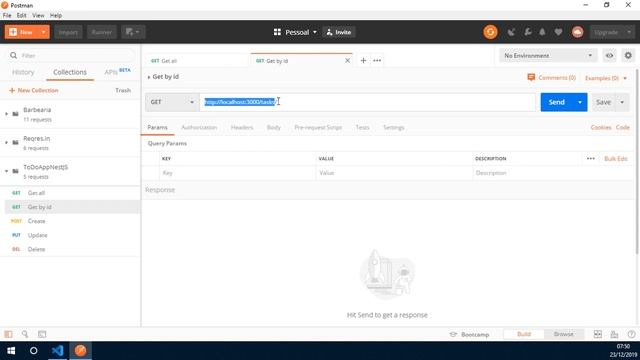Open the notifications bell
The height and width of the screenshot is (360, 640).
point(542,32)
